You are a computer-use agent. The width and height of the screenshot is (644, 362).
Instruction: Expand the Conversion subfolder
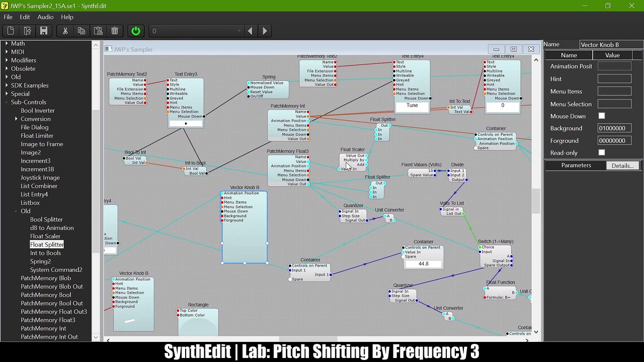click(16, 119)
